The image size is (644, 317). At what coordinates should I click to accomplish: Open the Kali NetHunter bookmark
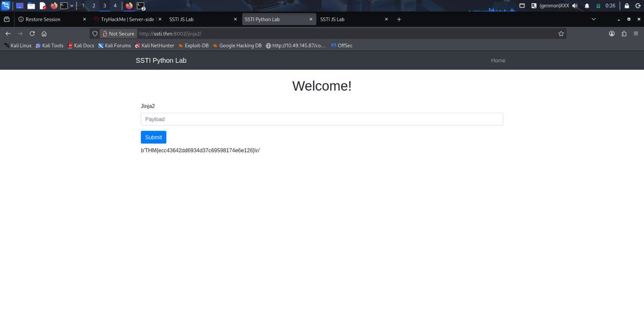(x=155, y=46)
